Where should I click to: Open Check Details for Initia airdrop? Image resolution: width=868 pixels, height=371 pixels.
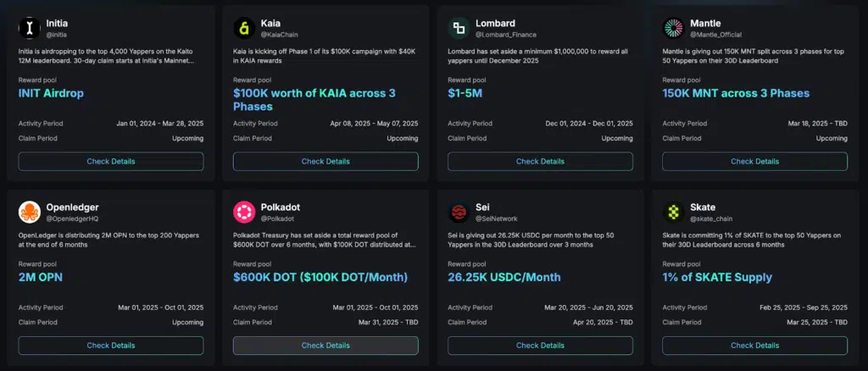point(111,161)
